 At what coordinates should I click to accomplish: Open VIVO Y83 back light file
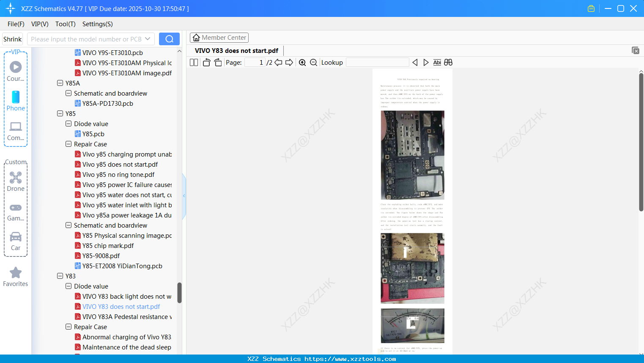127,296
